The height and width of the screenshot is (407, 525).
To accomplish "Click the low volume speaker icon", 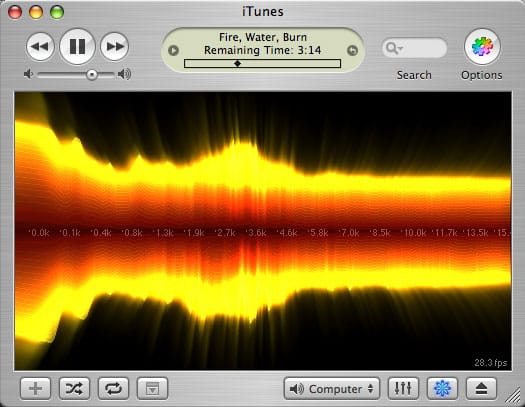I will [x=28, y=74].
